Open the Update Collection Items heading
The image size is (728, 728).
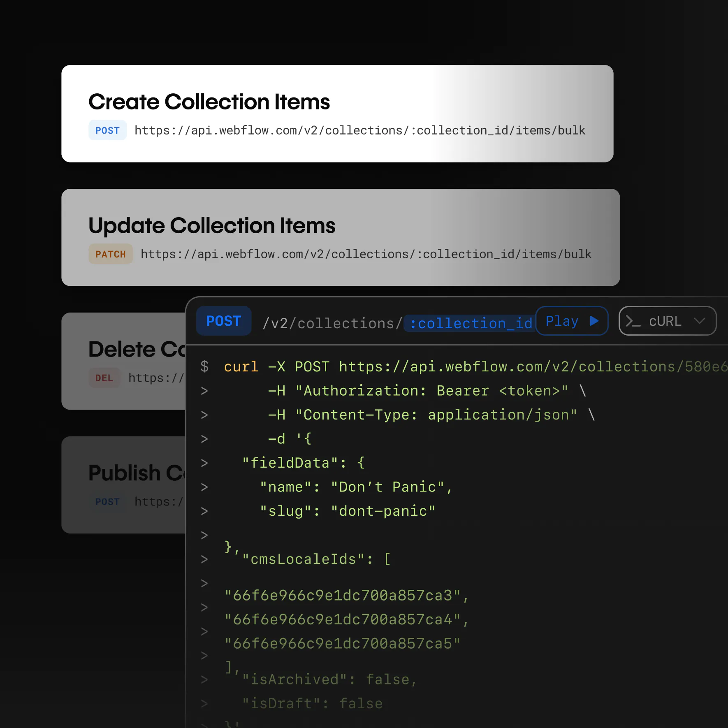pos(212,225)
